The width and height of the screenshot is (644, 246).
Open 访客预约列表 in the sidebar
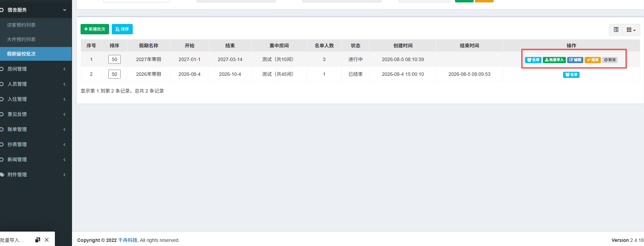point(21,25)
